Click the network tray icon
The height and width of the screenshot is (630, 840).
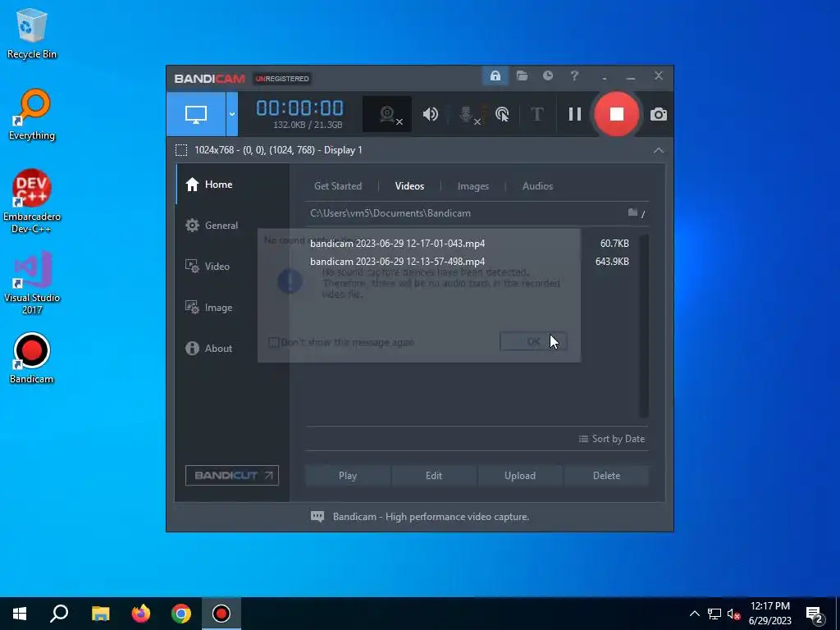[714, 614]
